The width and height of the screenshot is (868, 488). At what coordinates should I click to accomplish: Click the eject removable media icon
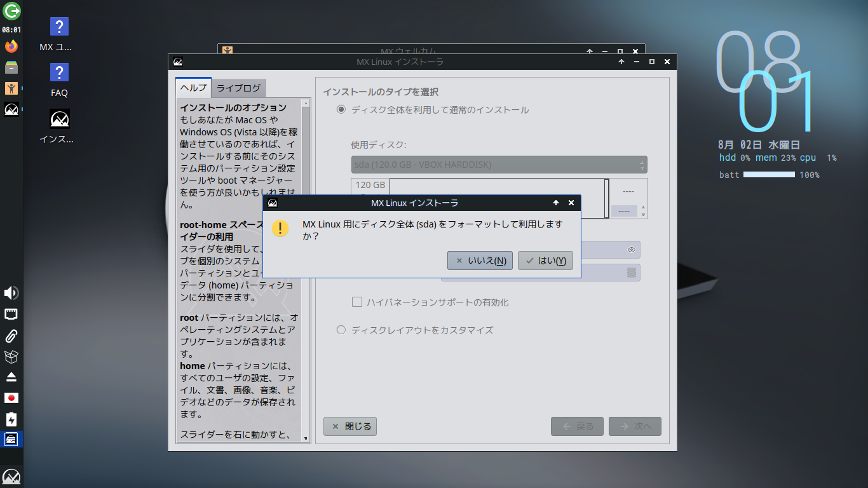point(11,377)
